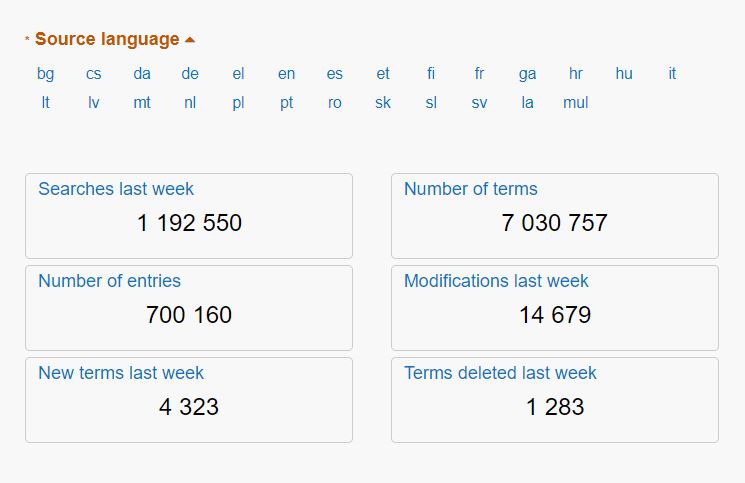Select 'pl' language option
The height and width of the screenshot is (483, 745).
coord(238,103)
